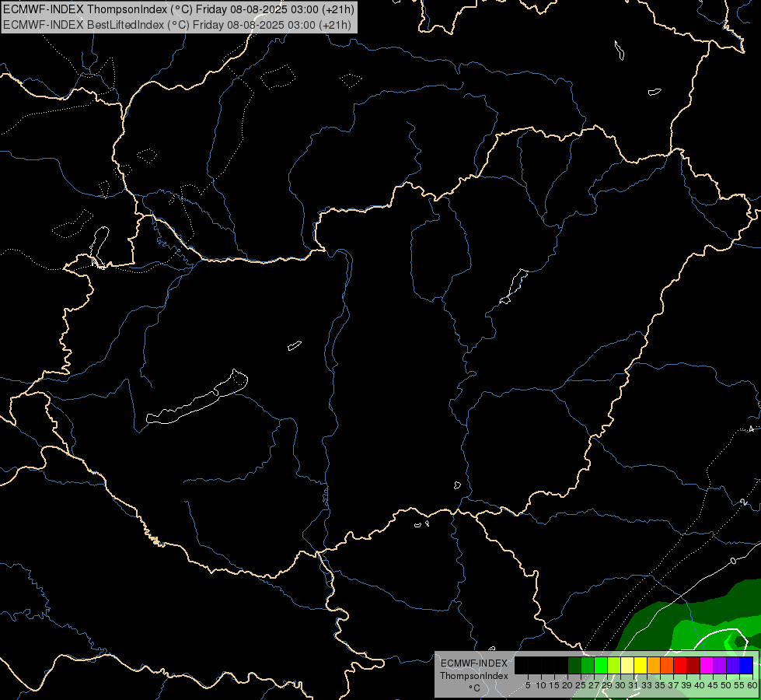Click the legend tick label 39

pos(686,685)
